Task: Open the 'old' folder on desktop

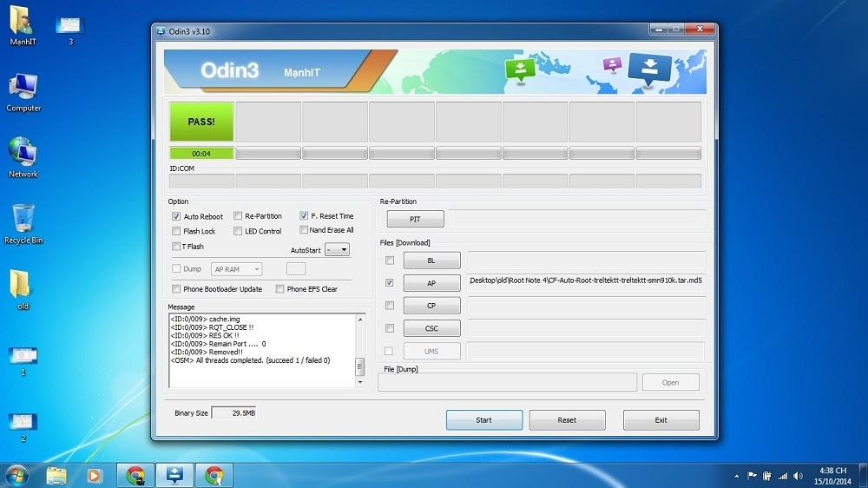Action: tap(22, 287)
